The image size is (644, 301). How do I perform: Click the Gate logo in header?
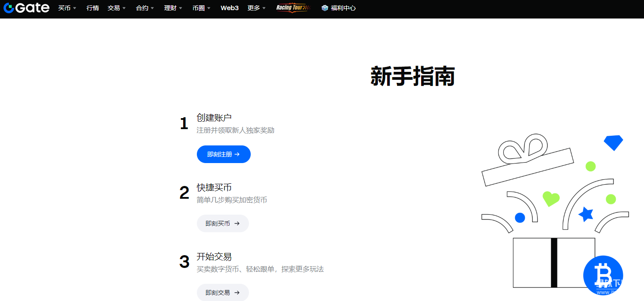pos(26,8)
